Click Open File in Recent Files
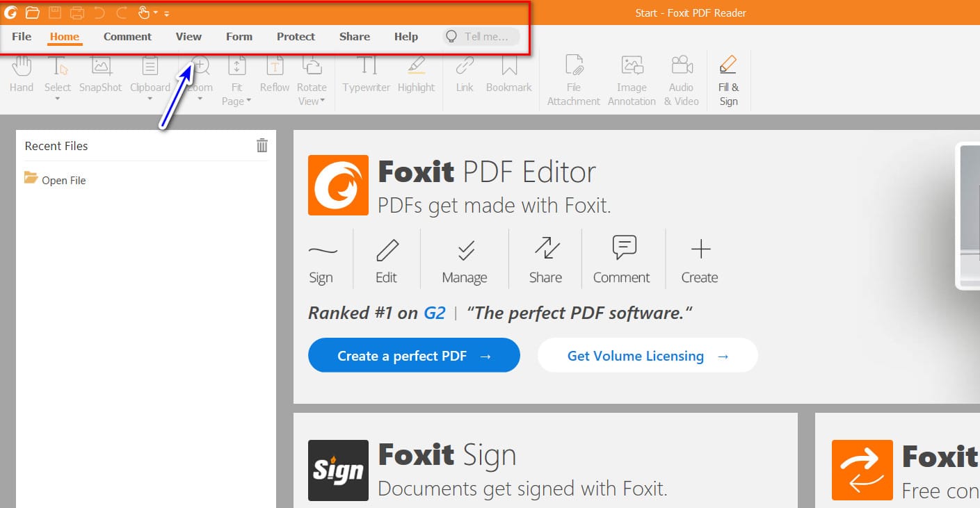Image resolution: width=980 pixels, height=508 pixels. click(55, 180)
